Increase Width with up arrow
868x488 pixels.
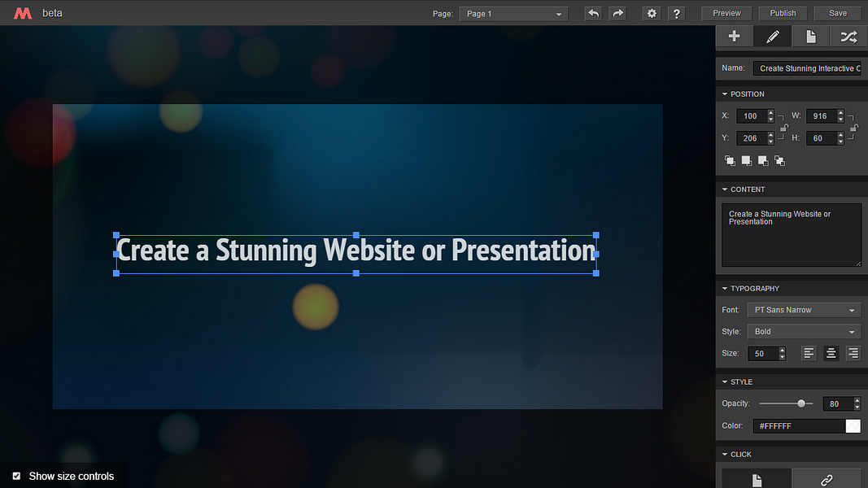tap(840, 113)
